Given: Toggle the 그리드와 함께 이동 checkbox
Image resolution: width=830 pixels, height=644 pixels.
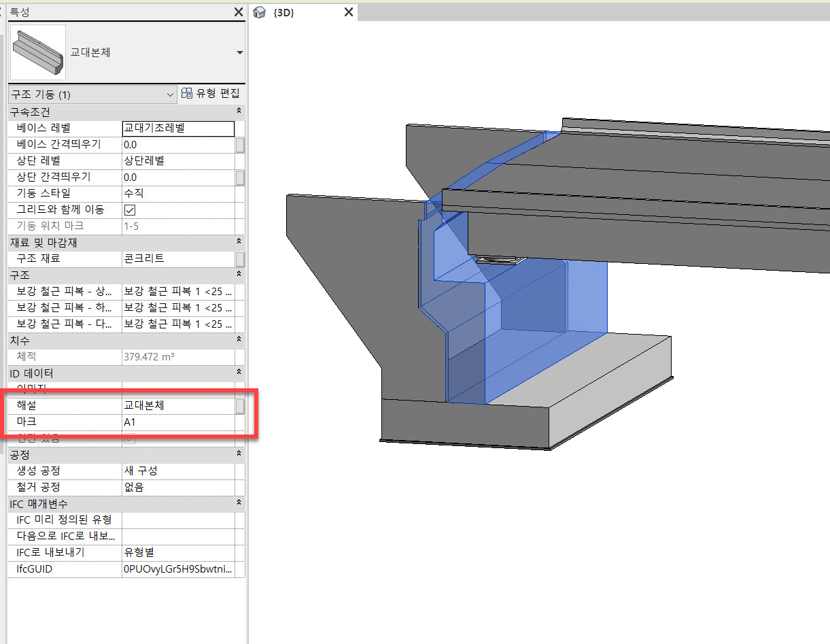Looking at the screenshot, I should (130, 210).
